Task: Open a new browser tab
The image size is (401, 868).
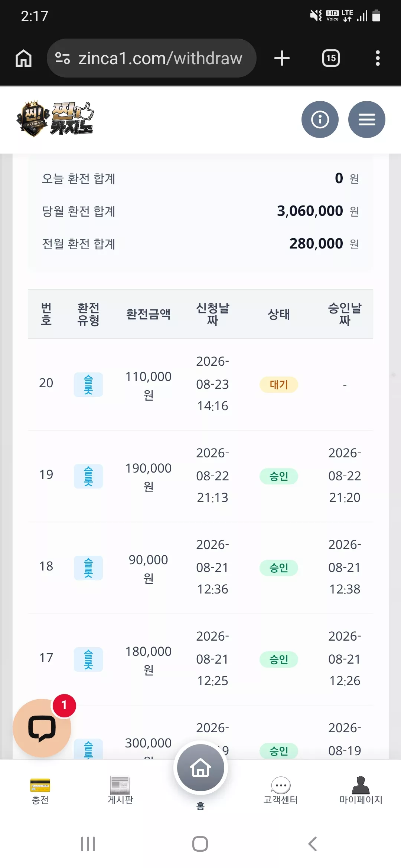Action: 282,58
